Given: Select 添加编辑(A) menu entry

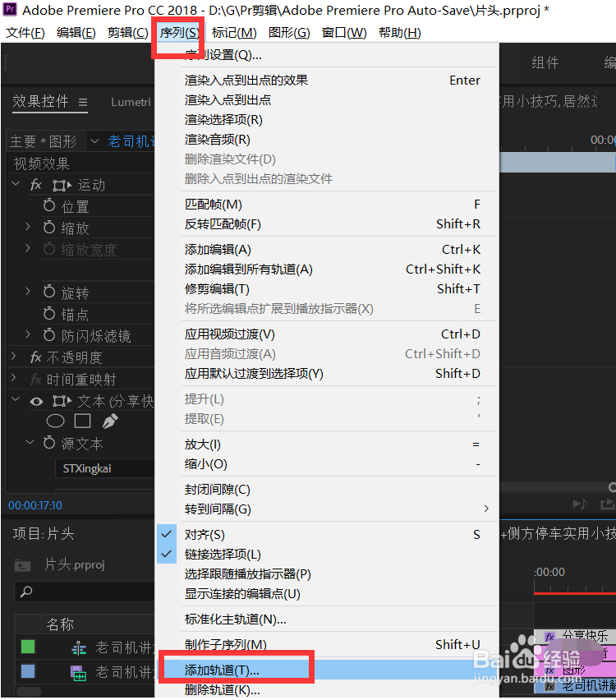Looking at the screenshot, I should [x=326, y=250].
